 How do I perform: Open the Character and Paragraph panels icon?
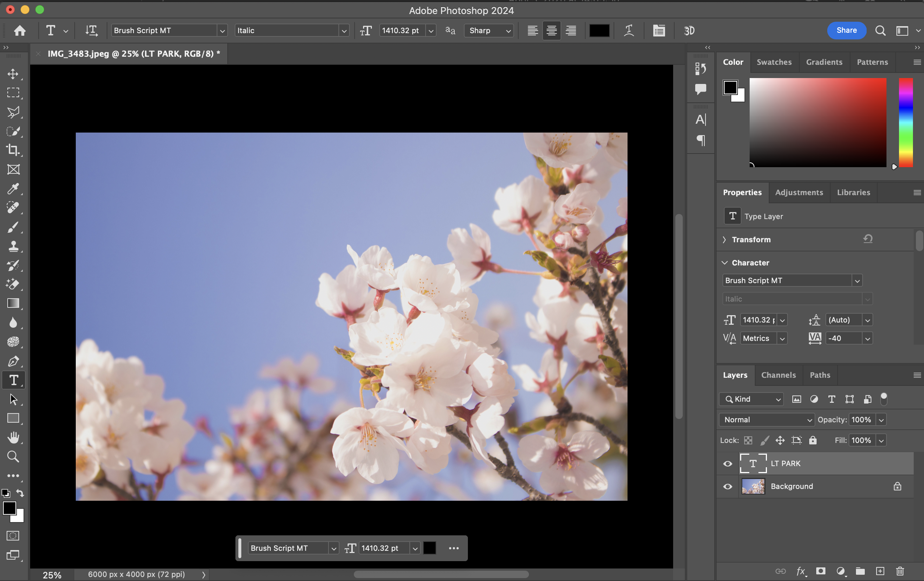click(x=659, y=30)
